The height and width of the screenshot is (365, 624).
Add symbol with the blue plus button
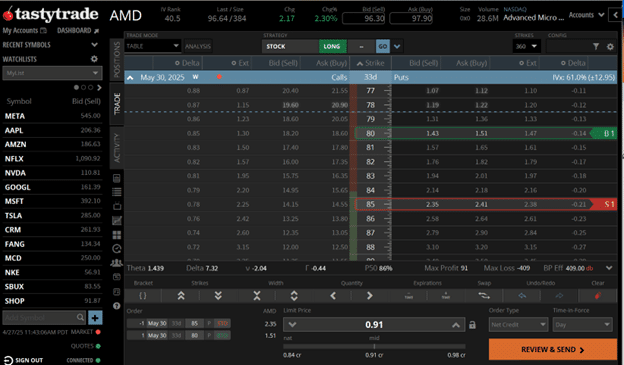point(95,318)
